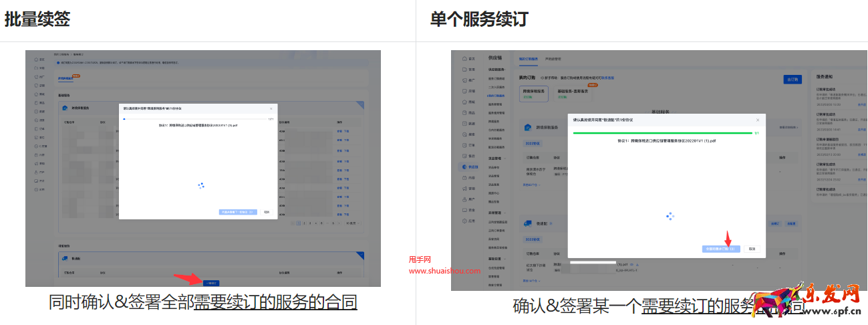Image resolution: width=868 pixels, height=325 pixels.
Task: Open the 2023协议 tab under 快速配
Action: (532, 239)
